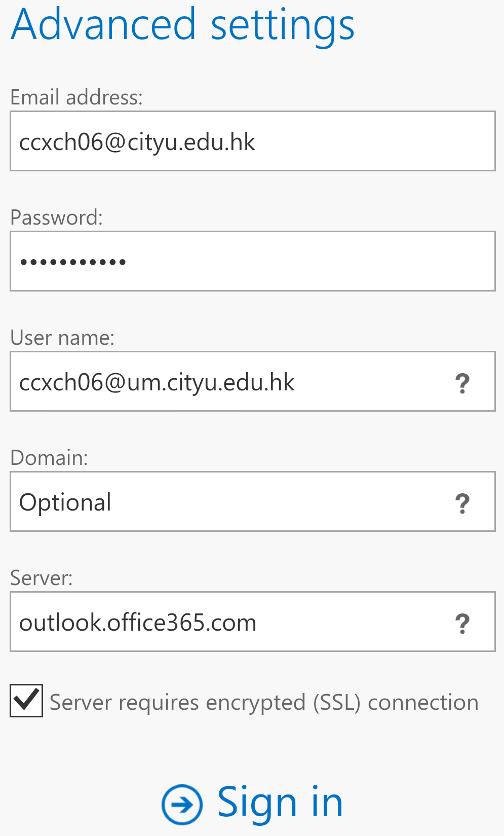Click the 'Password:' field label

pyautogui.click(x=56, y=217)
